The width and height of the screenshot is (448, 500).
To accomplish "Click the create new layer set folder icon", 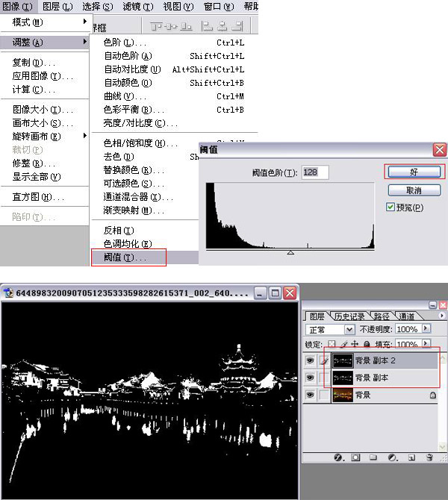I will coord(373,457).
